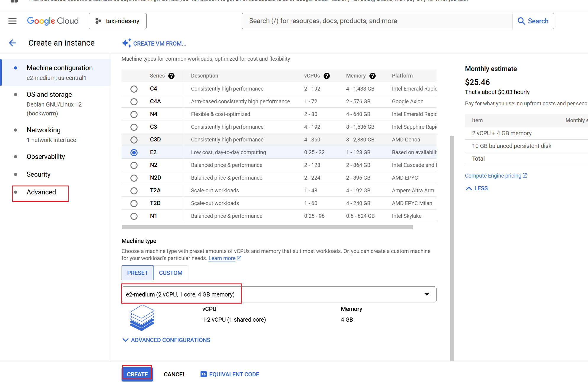Click CREATE VM FROM... button
588x382 pixels.
(154, 43)
